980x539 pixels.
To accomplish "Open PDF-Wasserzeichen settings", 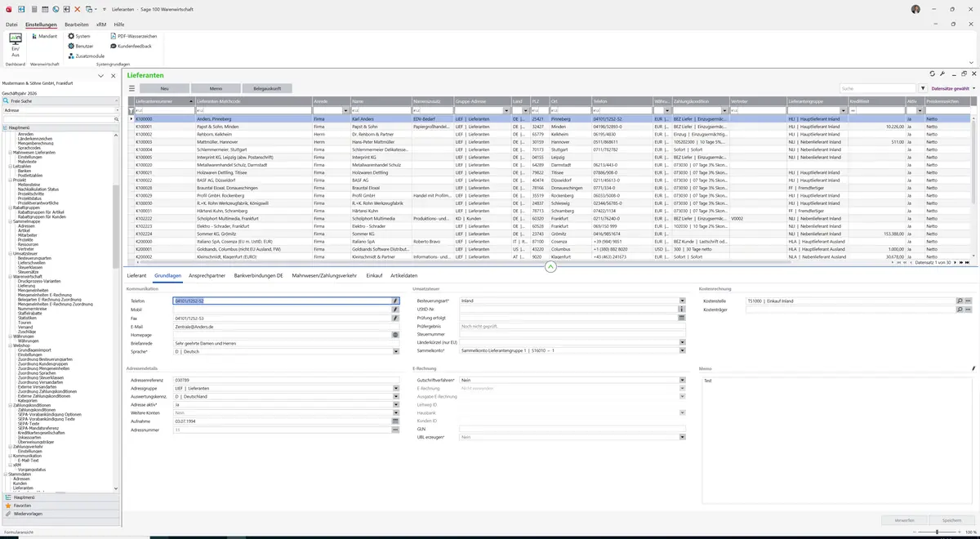I will 133,36.
